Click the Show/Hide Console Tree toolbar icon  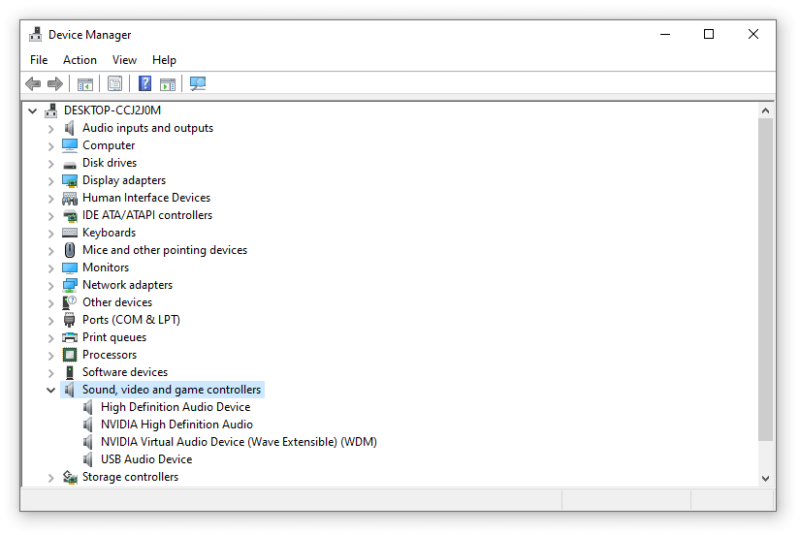pyautogui.click(x=85, y=84)
